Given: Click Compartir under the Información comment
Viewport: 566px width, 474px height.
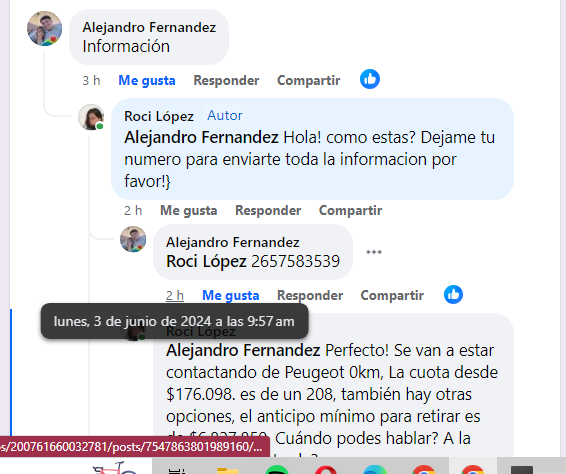Looking at the screenshot, I should tap(308, 80).
